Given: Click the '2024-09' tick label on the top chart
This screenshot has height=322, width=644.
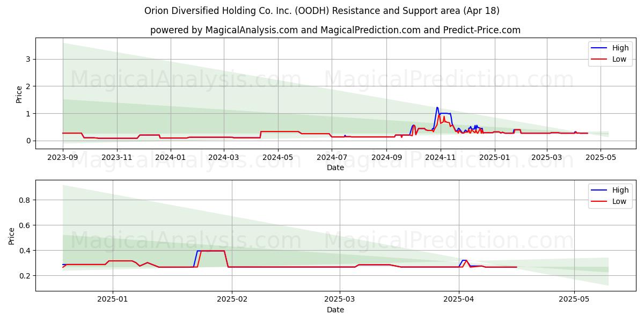Looking at the screenshot, I should click(x=386, y=158).
